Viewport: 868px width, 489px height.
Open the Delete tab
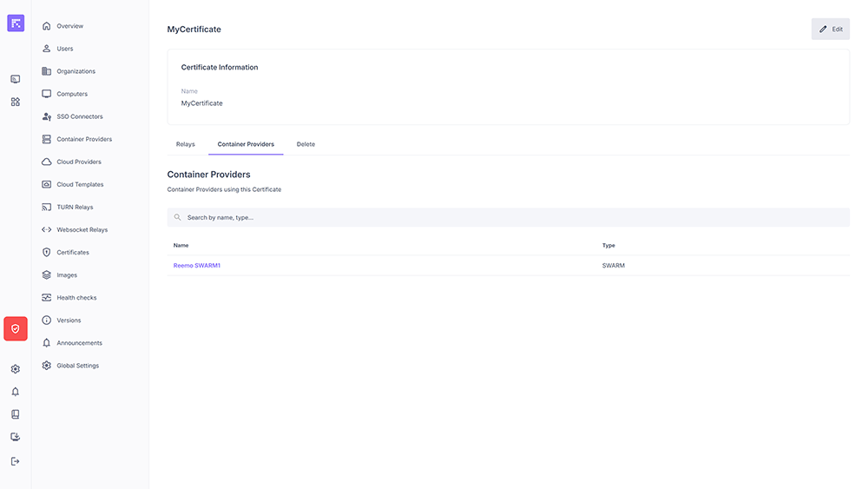pos(306,144)
